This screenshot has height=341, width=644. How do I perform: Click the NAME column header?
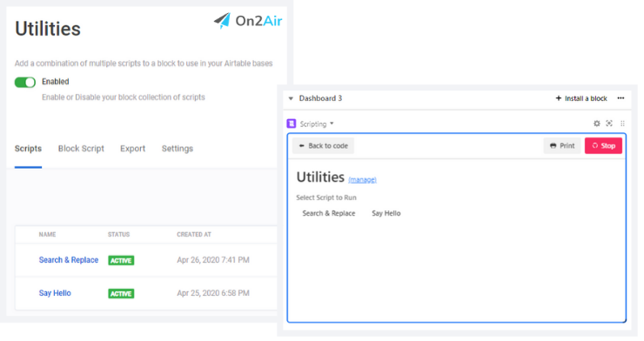(x=47, y=234)
